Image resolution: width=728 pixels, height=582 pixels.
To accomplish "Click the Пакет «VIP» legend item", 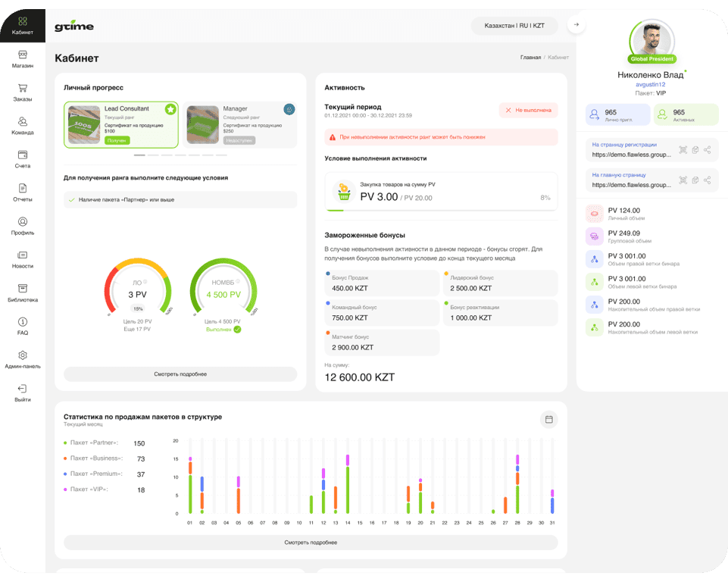I will click(89, 490).
